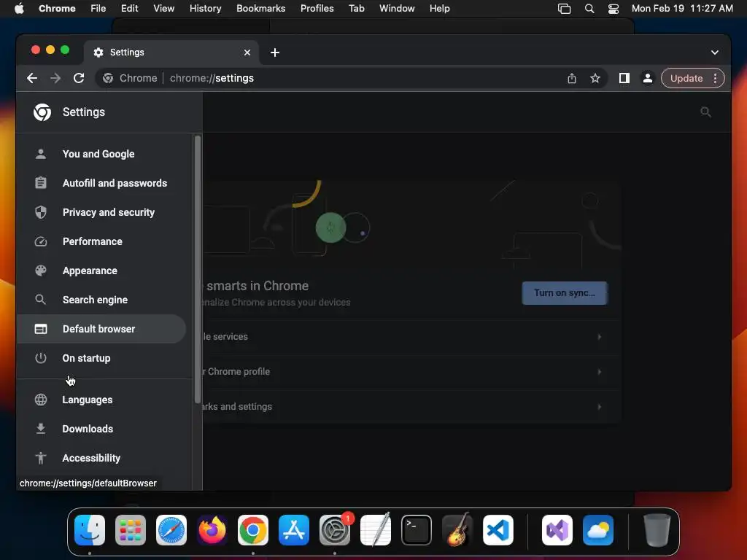Open the History menu
This screenshot has width=747, height=560.
tap(205, 9)
